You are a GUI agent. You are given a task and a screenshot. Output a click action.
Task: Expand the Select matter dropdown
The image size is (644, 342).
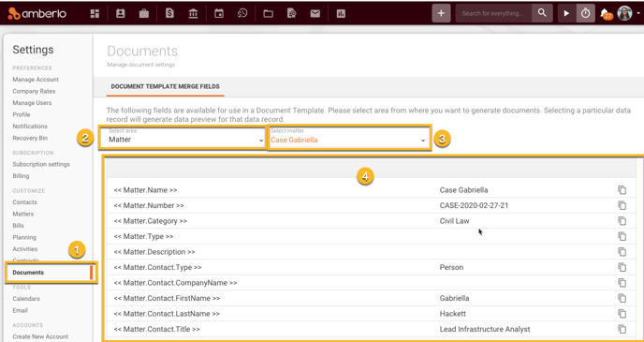click(349, 139)
